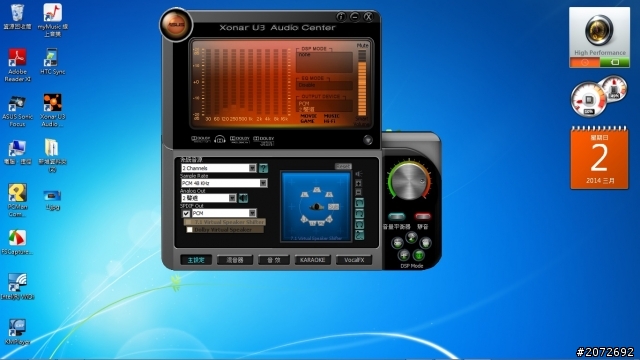This screenshot has height=360, width=640.
Task: Open the yellow folder on the desktop
Action: (x=53, y=155)
